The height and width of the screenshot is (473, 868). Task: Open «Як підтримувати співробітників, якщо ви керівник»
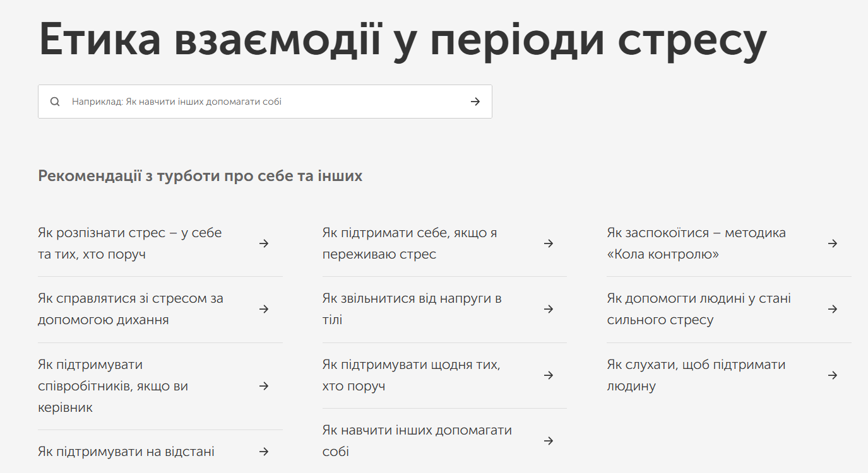click(112, 385)
